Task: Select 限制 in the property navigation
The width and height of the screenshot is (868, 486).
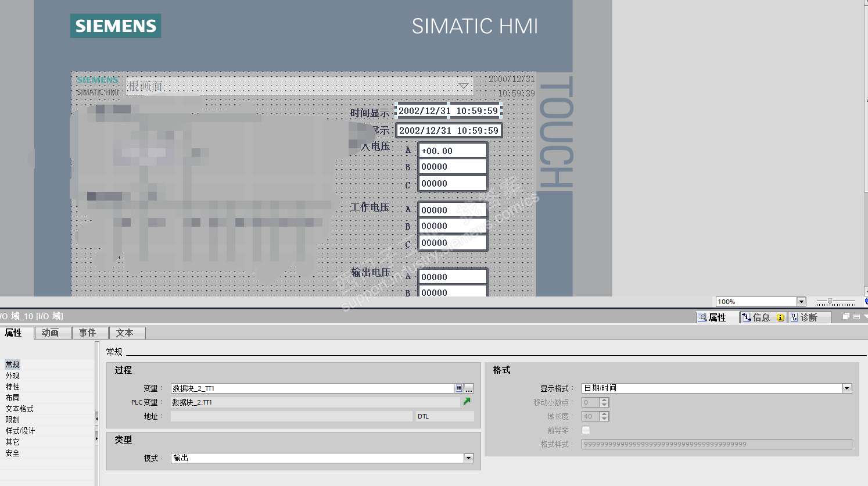Action: pos(13,420)
